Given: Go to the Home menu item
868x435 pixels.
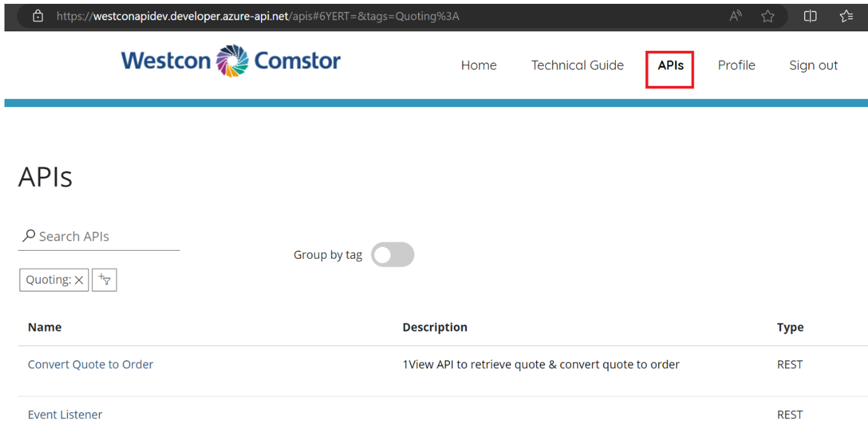Looking at the screenshot, I should 479,65.
